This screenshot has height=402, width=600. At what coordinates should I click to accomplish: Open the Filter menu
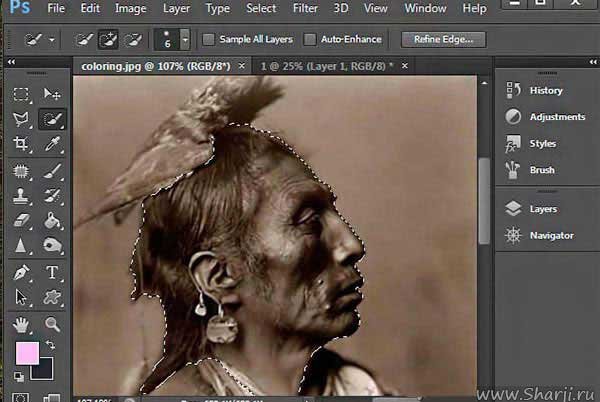click(x=307, y=9)
